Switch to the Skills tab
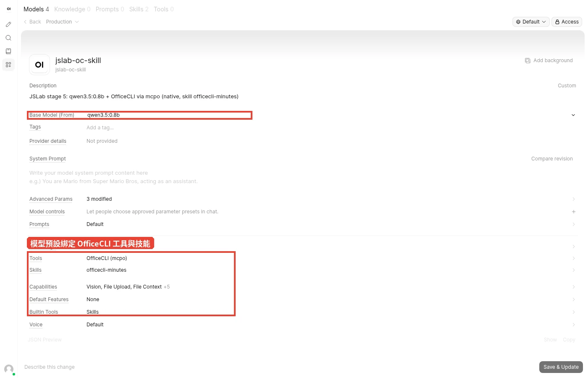588x378 pixels. tap(139, 9)
